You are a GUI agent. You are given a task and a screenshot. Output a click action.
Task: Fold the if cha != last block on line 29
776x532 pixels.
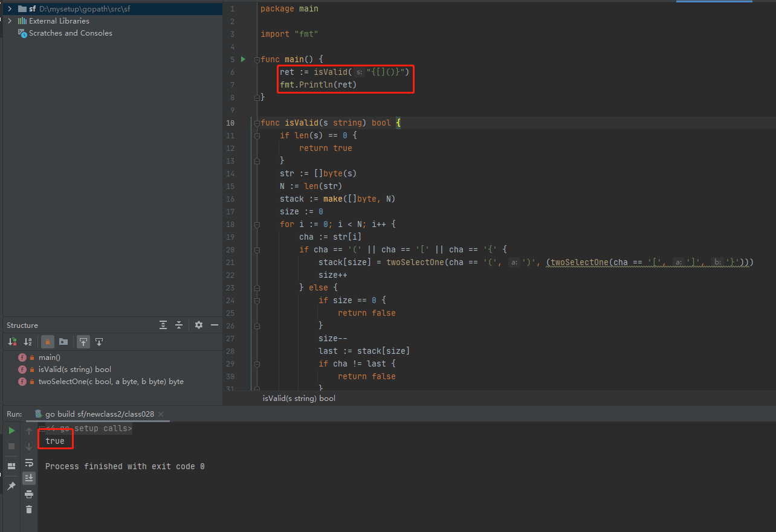(257, 364)
